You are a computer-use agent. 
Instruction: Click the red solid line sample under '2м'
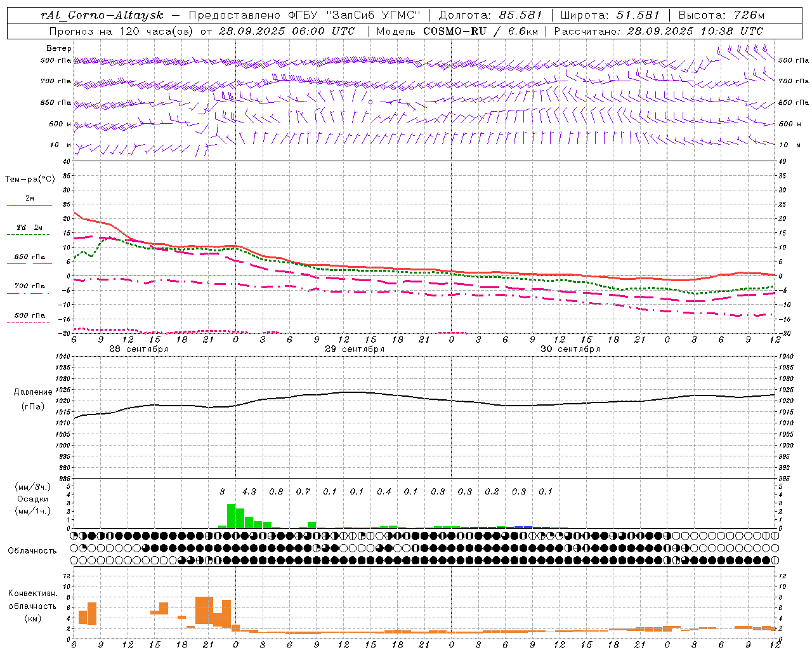coord(29,205)
